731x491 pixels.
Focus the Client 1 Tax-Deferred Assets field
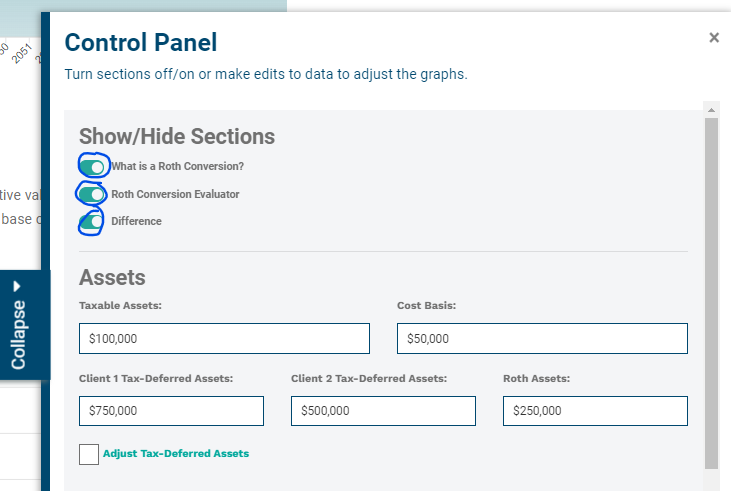click(x=171, y=411)
